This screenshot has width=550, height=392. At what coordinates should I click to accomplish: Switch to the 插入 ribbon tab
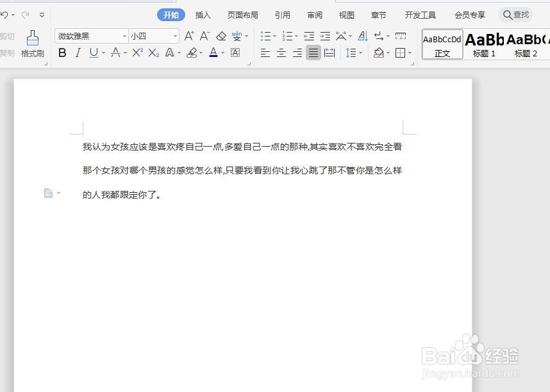pyautogui.click(x=203, y=14)
